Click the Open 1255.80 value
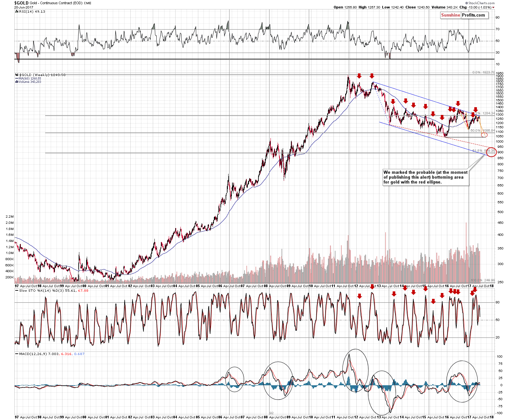 (345, 7)
